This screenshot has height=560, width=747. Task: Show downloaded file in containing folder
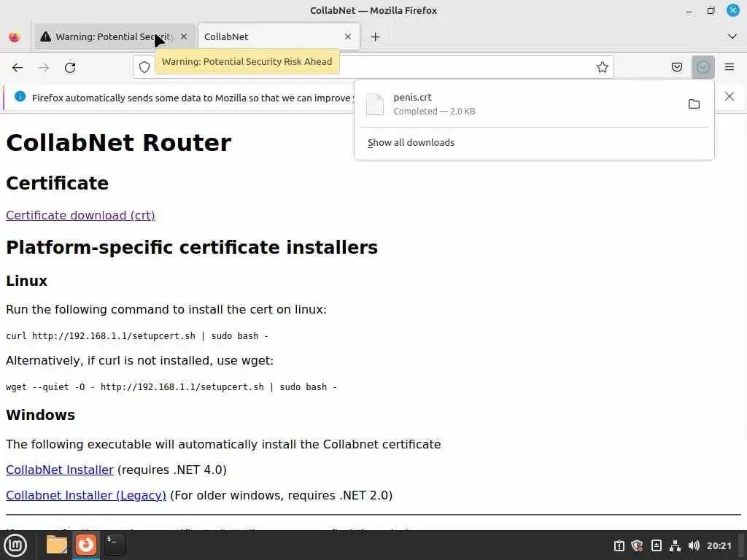coord(694,104)
